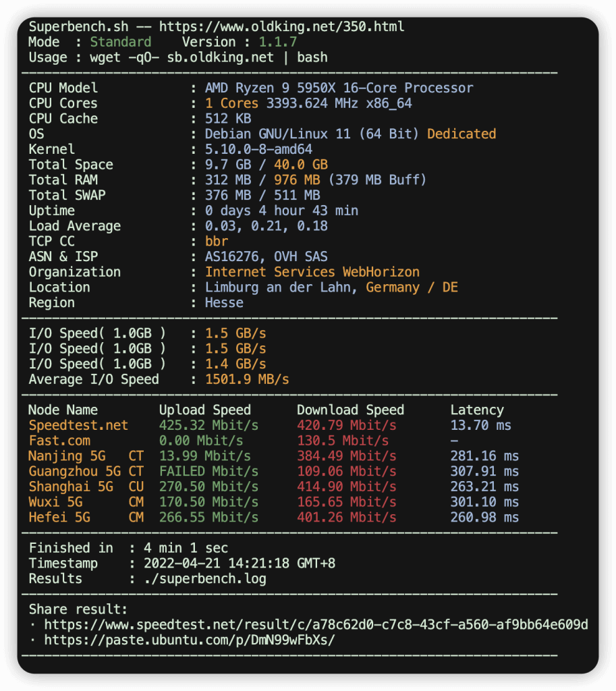Click the Average I/O Speed value 1501.9 MB/s
The height and width of the screenshot is (691, 616).
click(x=247, y=379)
